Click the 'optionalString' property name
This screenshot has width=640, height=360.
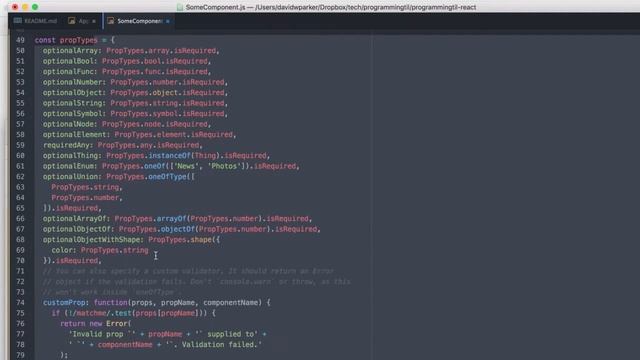(x=73, y=103)
